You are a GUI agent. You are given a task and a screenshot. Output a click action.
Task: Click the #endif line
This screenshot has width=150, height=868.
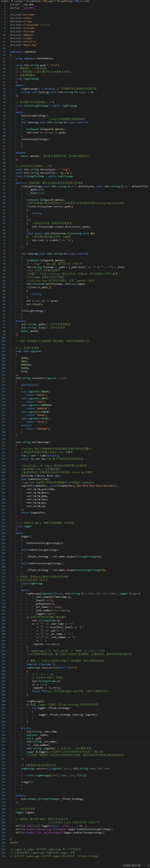click(x=14, y=843)
